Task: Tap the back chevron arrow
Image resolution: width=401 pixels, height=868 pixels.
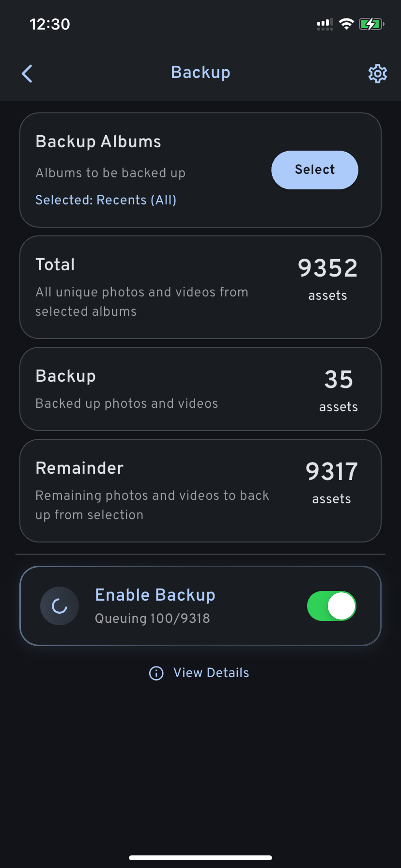Action: (27, 74)
